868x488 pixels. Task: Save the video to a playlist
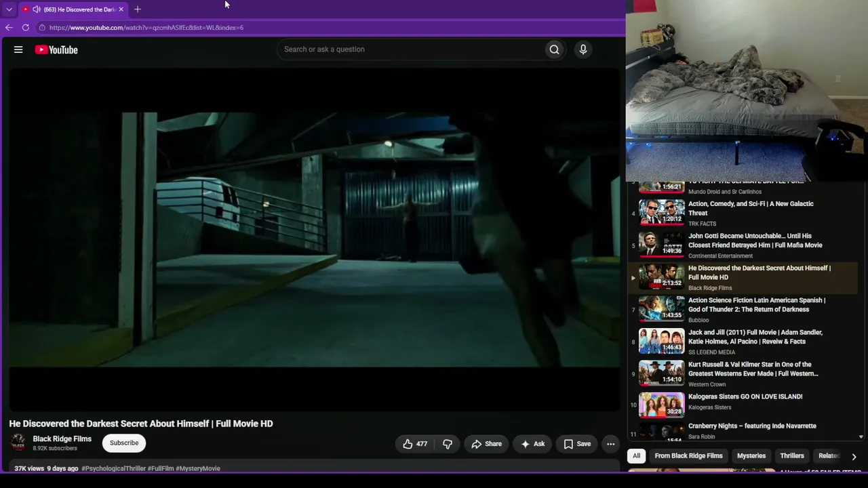pos(577,444)
